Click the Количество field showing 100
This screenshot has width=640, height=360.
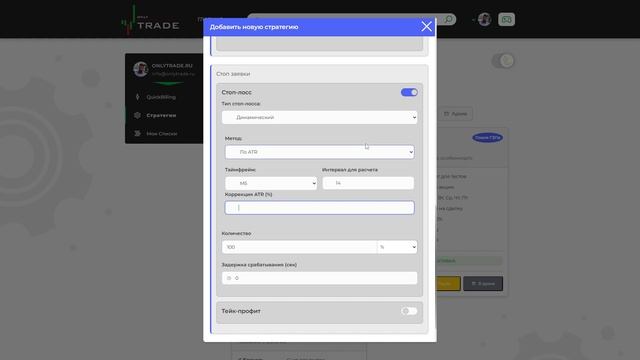299,247
